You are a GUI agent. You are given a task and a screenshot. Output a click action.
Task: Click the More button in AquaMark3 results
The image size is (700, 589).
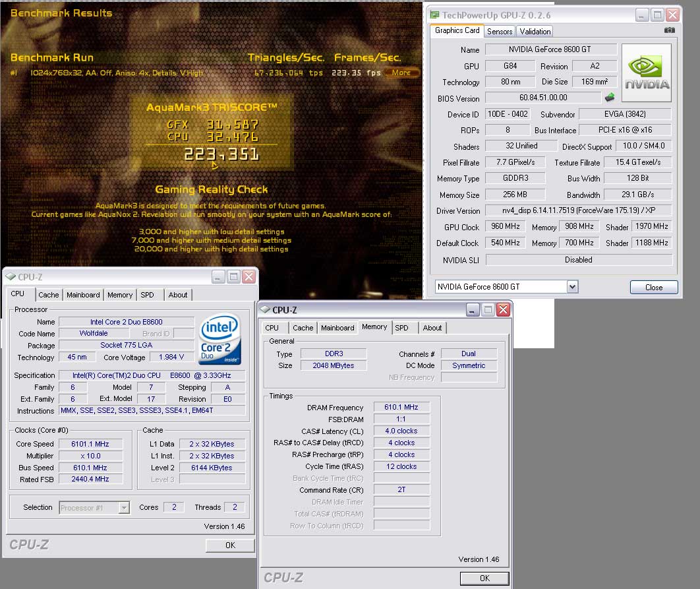click(401, 73)
